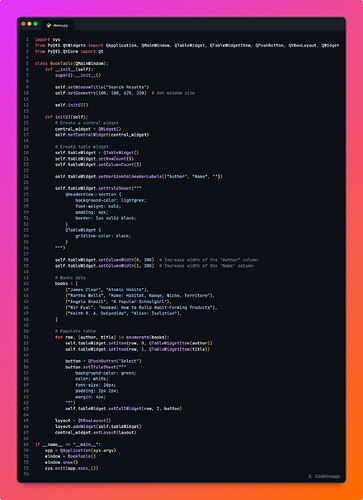This screenshot has height=500, width=363.
Task: Click the "self.initUI()" call line
Action: (x=72, y=105)
